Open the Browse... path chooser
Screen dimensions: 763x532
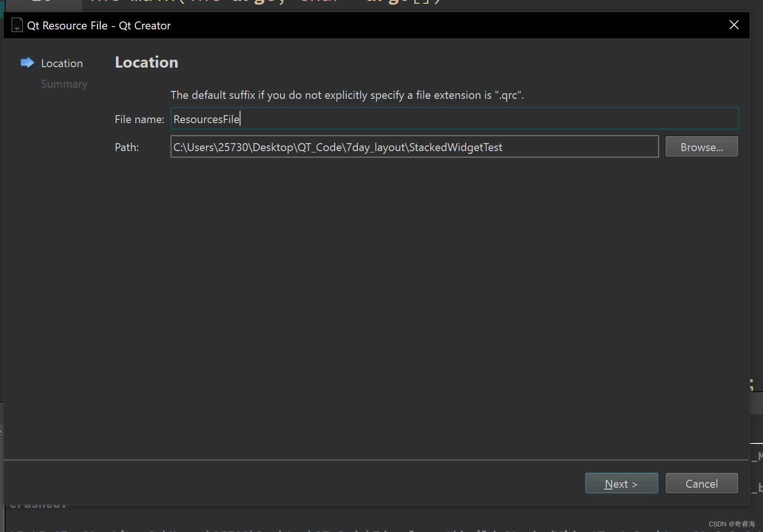coord(701,147)
